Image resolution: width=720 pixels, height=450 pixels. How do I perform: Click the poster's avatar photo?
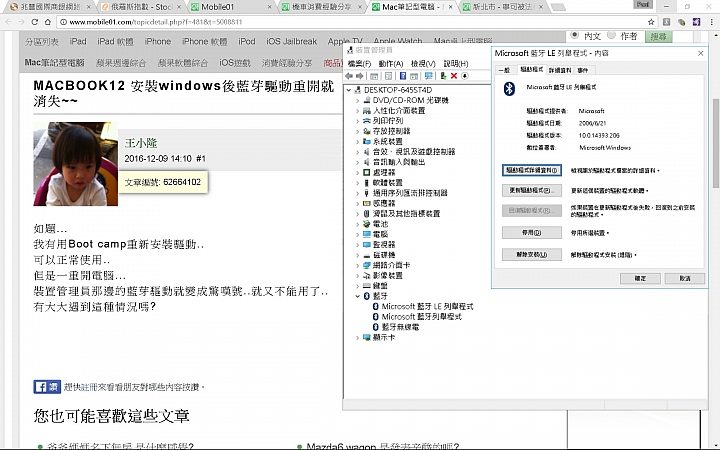(76, 163)
